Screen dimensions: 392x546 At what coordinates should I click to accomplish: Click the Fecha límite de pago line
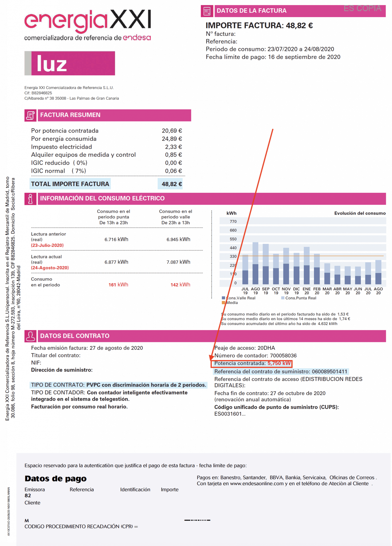pyautogui.click(x=273, y=57)
